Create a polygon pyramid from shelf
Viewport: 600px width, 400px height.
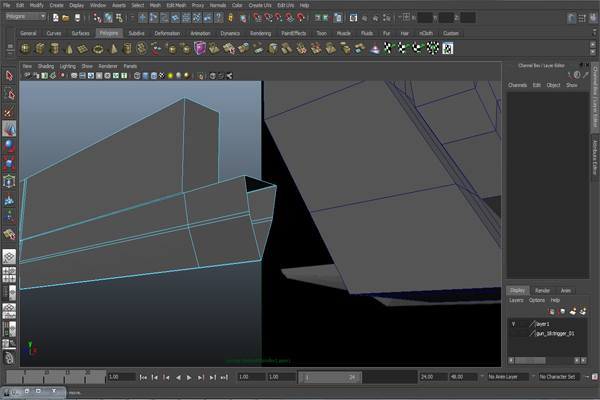pos(112,49)
